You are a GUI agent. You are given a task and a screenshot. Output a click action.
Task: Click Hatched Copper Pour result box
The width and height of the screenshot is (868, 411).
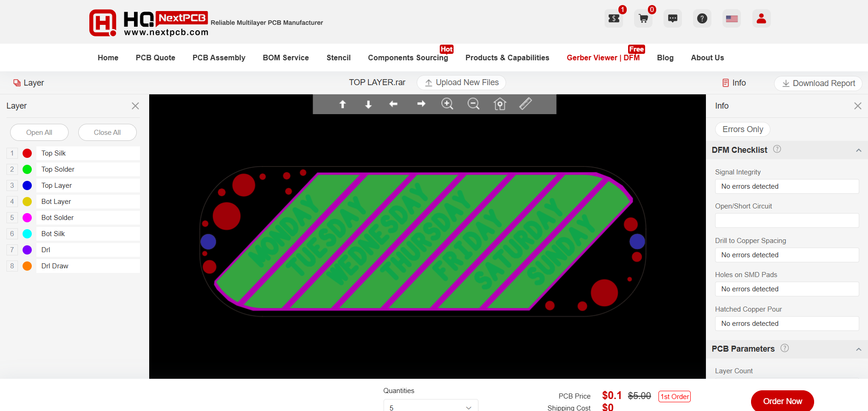pos(787,324)
